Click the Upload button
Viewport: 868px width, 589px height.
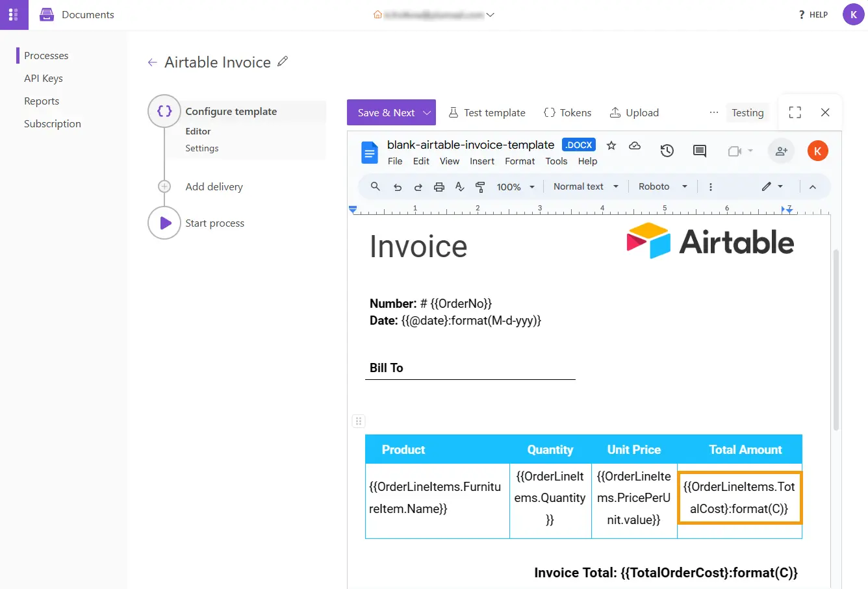pyautogui.click(x=634, y=112)
